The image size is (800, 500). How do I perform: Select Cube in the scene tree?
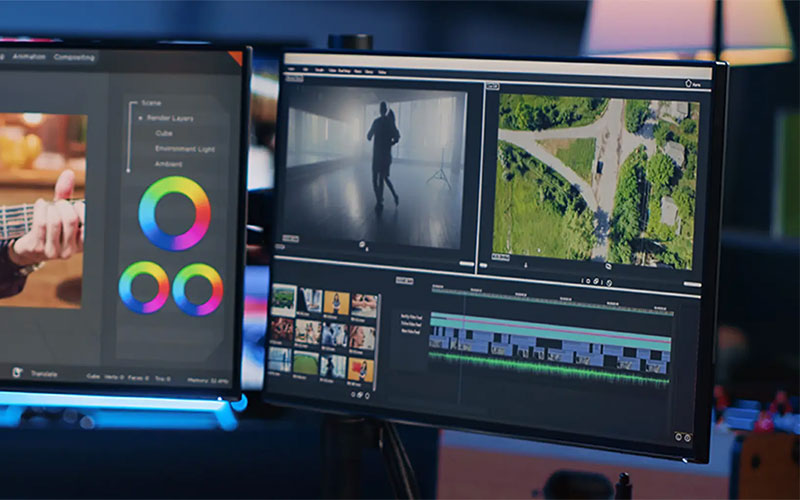[164, 133]
